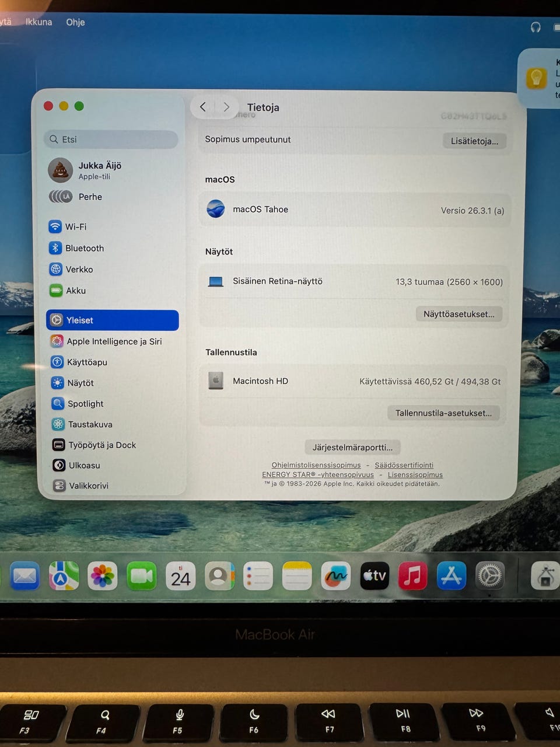Launch Apple TV from the Dock

[374, 576]
